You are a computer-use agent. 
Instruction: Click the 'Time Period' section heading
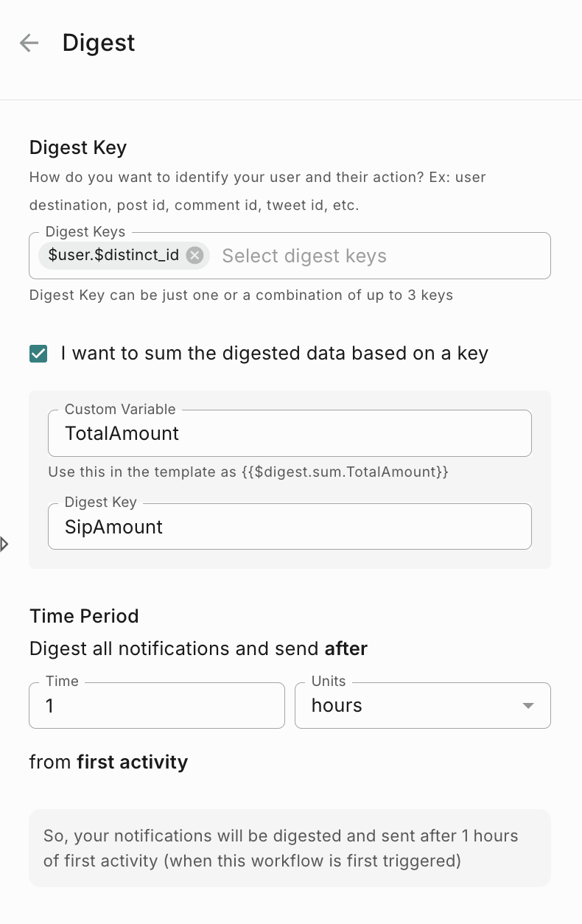click(x=84, y=616)
